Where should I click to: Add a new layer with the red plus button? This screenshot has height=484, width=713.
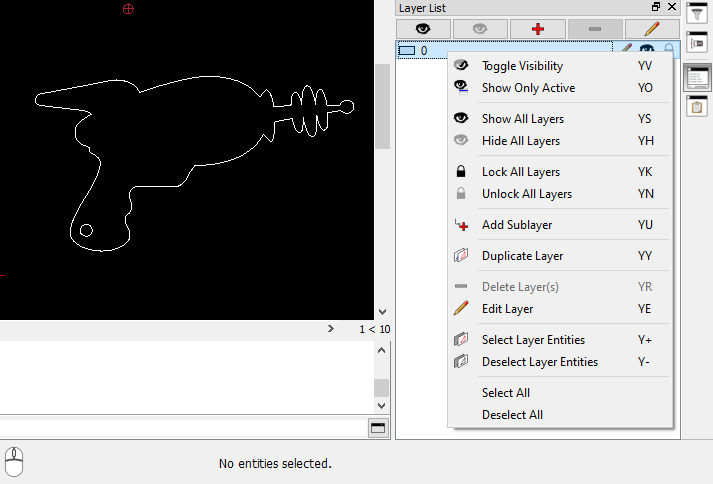pos(538,29)
